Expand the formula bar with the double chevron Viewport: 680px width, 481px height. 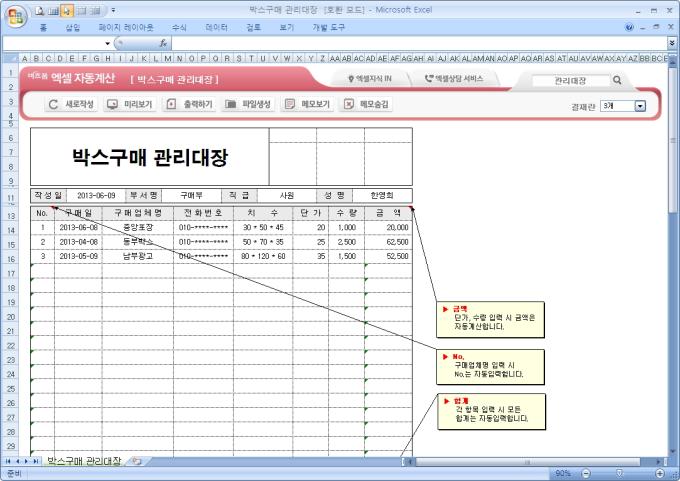[672, 43]
